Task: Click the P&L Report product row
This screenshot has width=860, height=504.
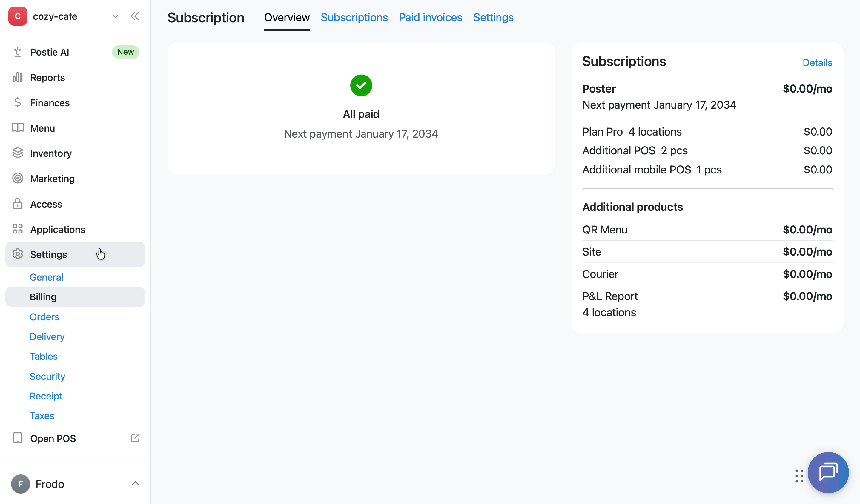Action: coord(707,304)
